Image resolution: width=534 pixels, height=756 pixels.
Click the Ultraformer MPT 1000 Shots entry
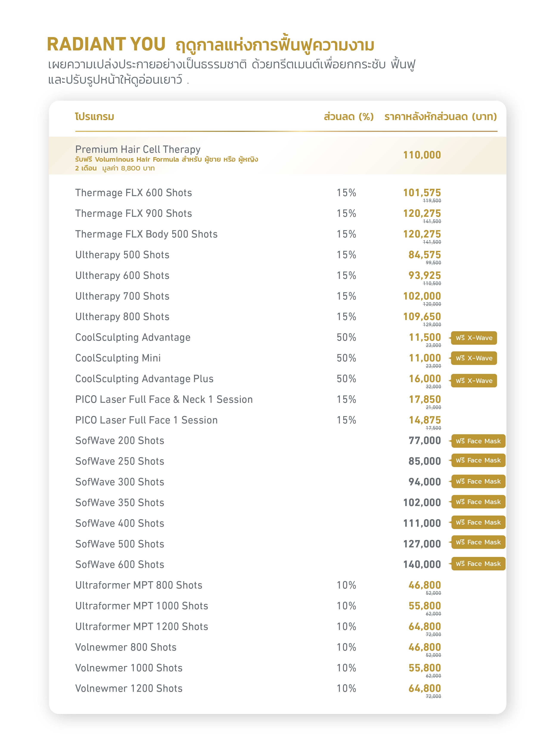(141, 606)
